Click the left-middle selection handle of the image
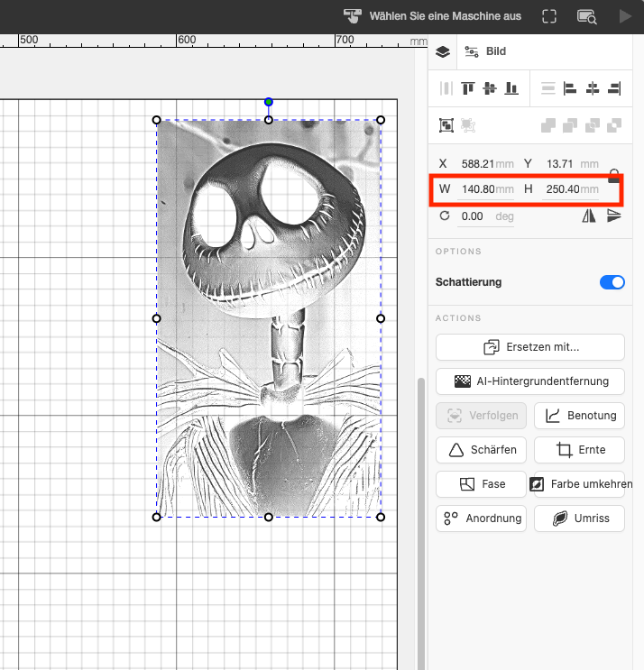Image resolution: width=644 pixels, height=670 pixels. pos(156,318)
